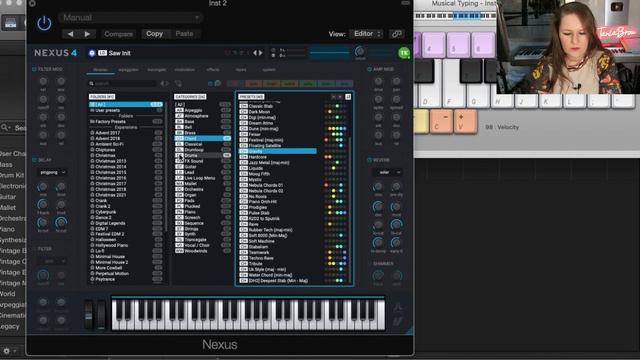The height and width of the screenshot is (360, 640).
Task: Switch to the arpeggiator tab
Action: point(128,70)
